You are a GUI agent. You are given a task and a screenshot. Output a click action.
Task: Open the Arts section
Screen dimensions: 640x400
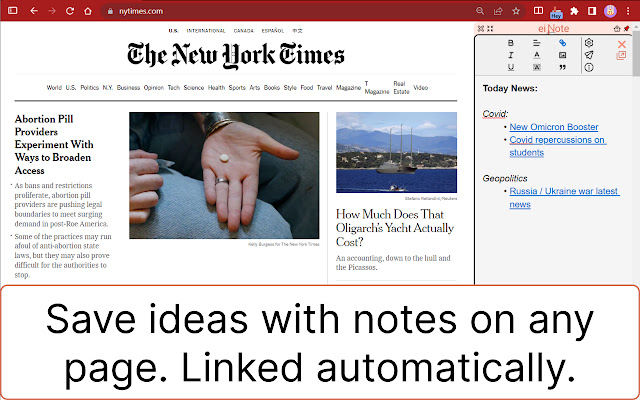pos(255,87)
